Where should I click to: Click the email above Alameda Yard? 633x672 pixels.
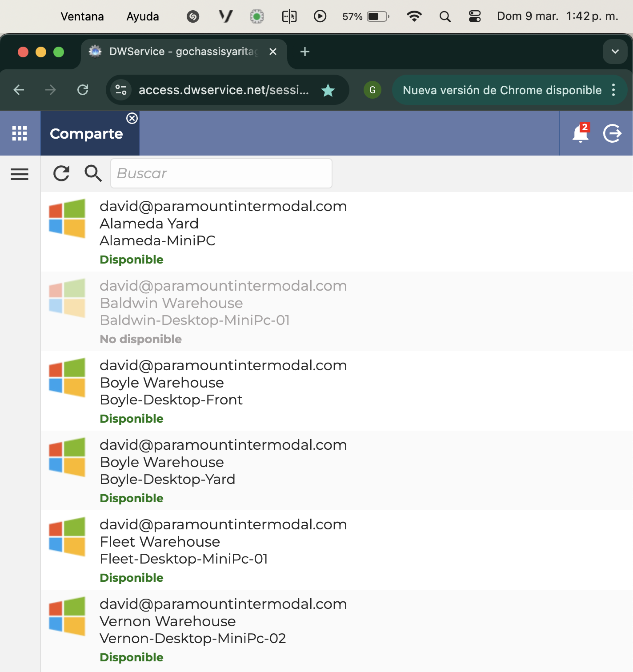(223, 206)
